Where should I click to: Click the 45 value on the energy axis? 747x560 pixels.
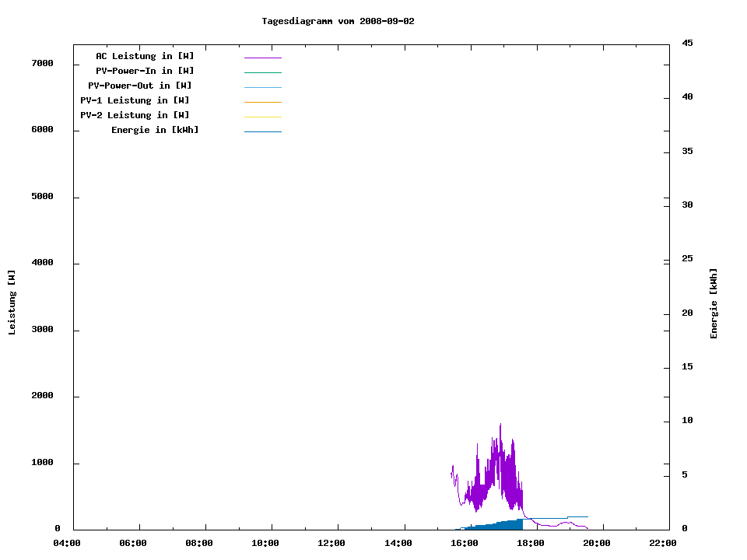pos(687,43)
